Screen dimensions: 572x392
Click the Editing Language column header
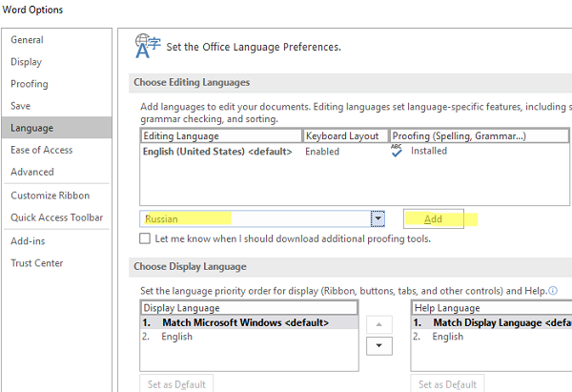point(221,135)
